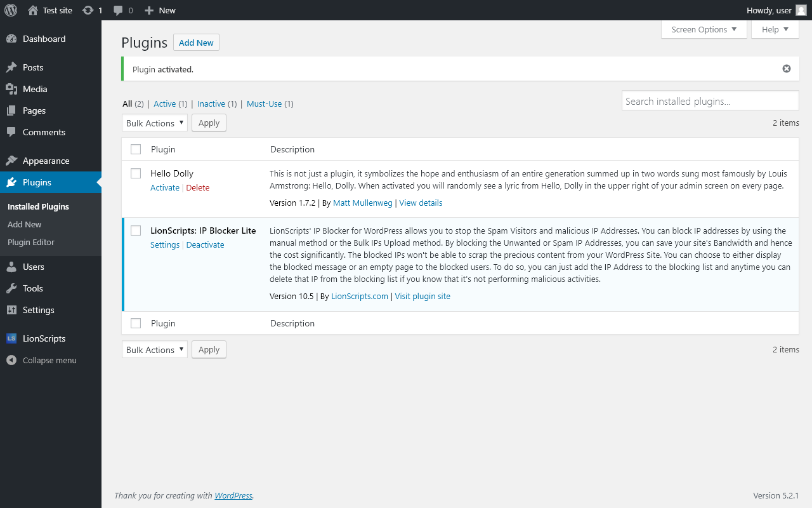Select the LionScripts IP Blocker Lite checkbox
812x508 pixels.
pos(136,231)
